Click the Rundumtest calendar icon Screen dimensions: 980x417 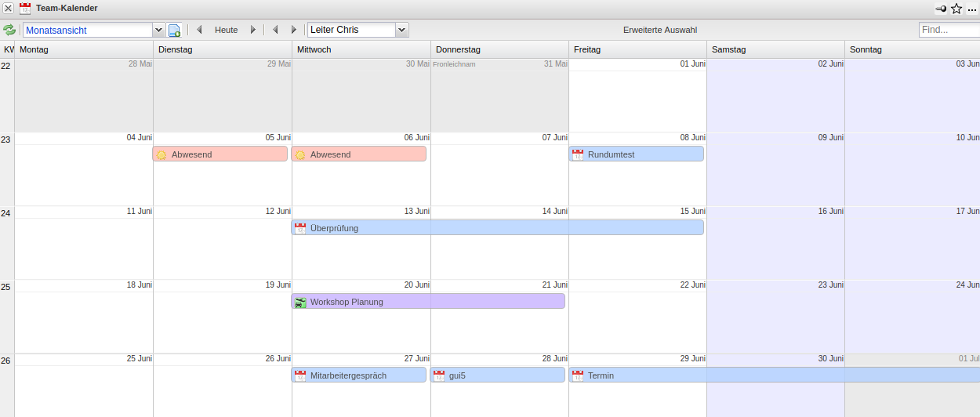coord(578,155)
